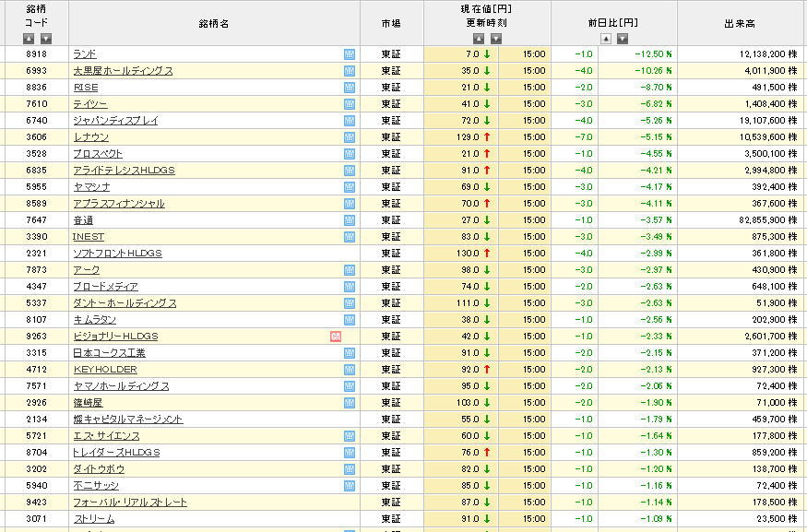Sort 現在値 column ascending
The image size is (807, 532).
pyautogui.click(x=479, y=39)
